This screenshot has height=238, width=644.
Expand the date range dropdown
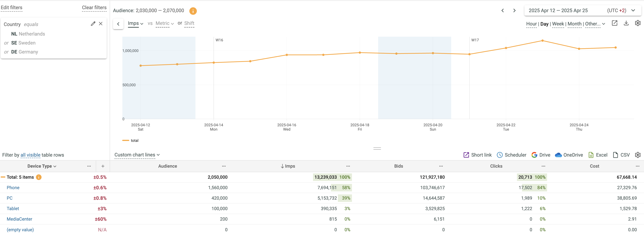(633, 10)
